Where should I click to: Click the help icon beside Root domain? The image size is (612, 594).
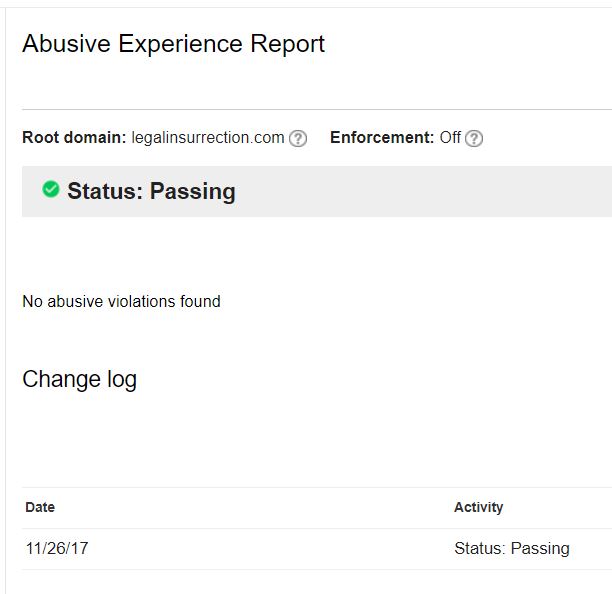(x=298, y=138)
